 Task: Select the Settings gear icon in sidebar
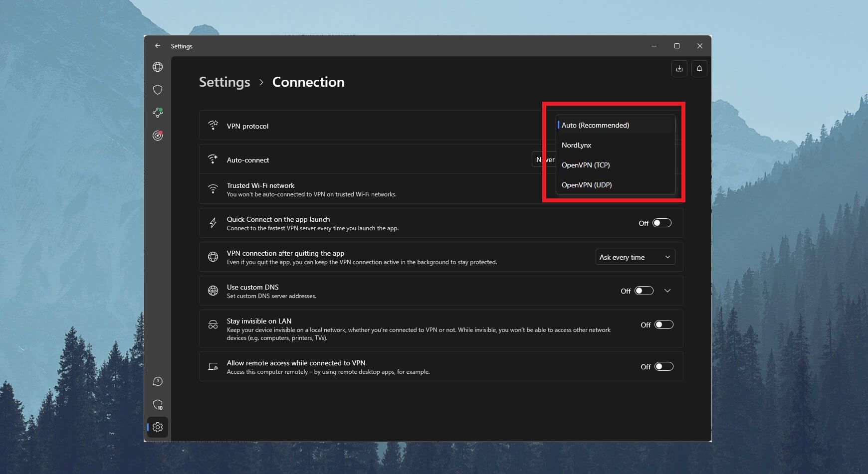pos(158,427)
